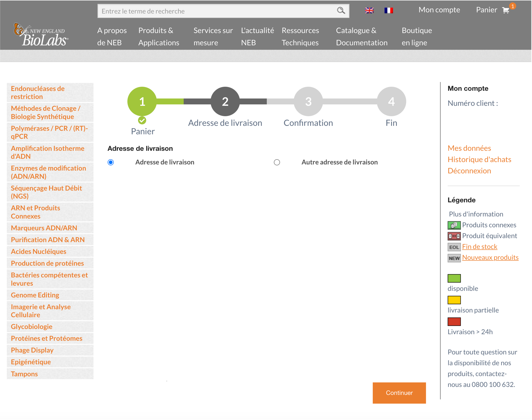Open Imagerie et Analyse Cellulaire category

(x=50, y=311)
